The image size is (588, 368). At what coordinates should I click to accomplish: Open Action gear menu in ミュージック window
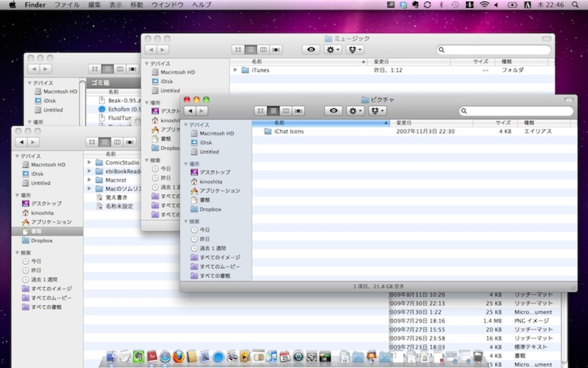tap(333, 50)
